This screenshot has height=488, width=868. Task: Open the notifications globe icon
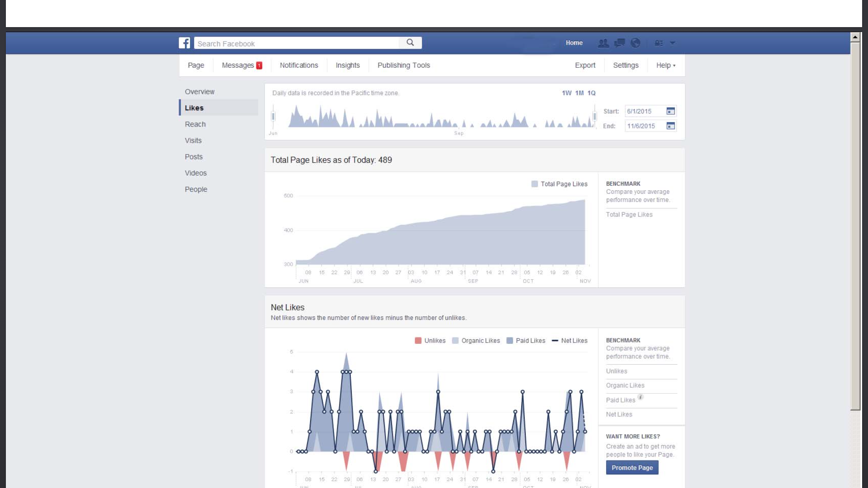point(636,43)
